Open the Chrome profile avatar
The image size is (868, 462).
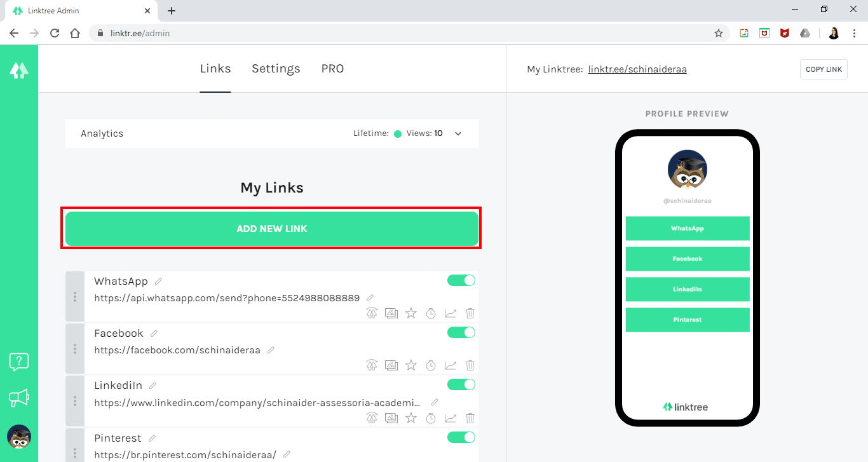click(x=834, y=33)
